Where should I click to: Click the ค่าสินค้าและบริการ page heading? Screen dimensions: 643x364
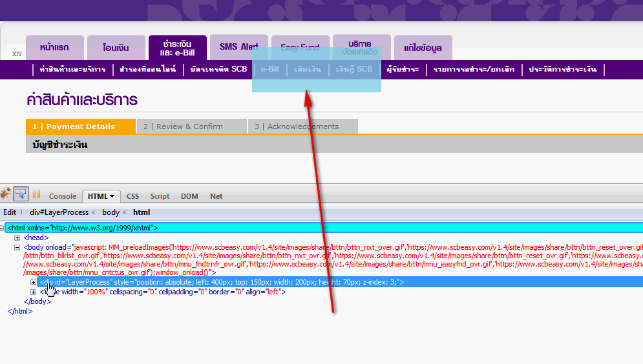pyautogui.click(x=81, y=99)
